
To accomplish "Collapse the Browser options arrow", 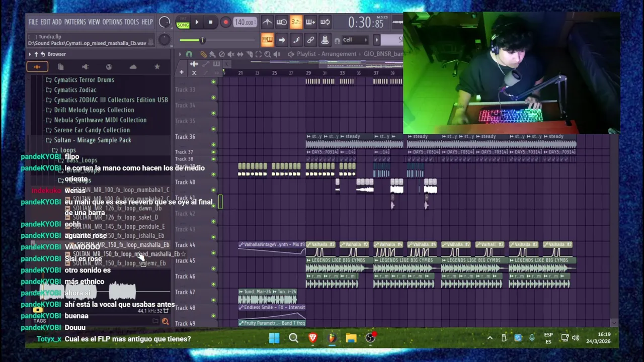I will [x=30, y=54].
